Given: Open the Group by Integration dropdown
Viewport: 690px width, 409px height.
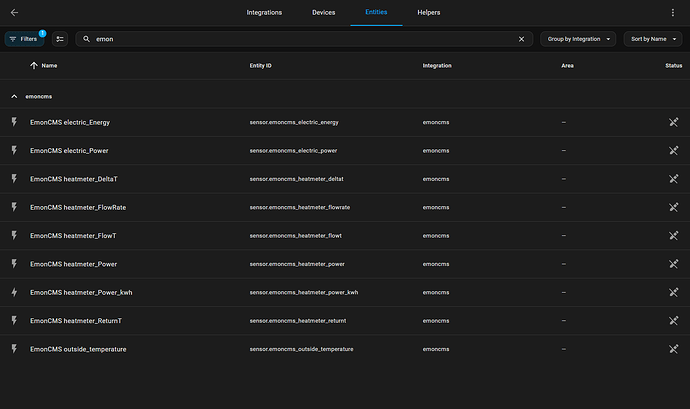Looking at the screenshot, I should [578, 39].
